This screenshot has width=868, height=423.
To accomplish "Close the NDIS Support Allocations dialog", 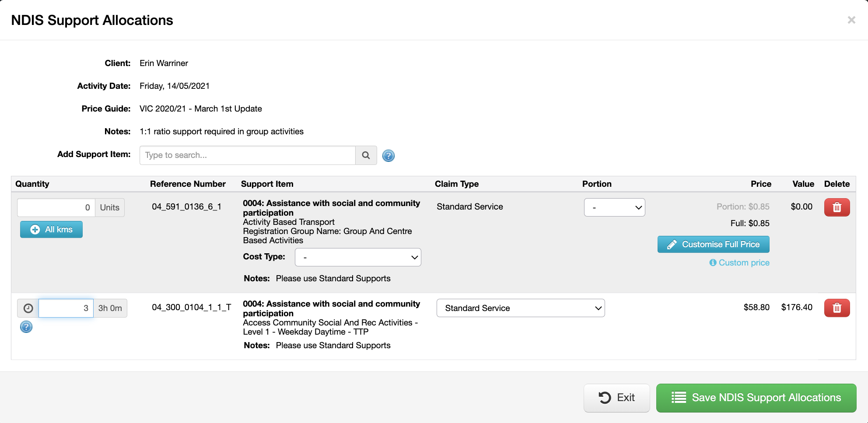I will coord(851,20).
